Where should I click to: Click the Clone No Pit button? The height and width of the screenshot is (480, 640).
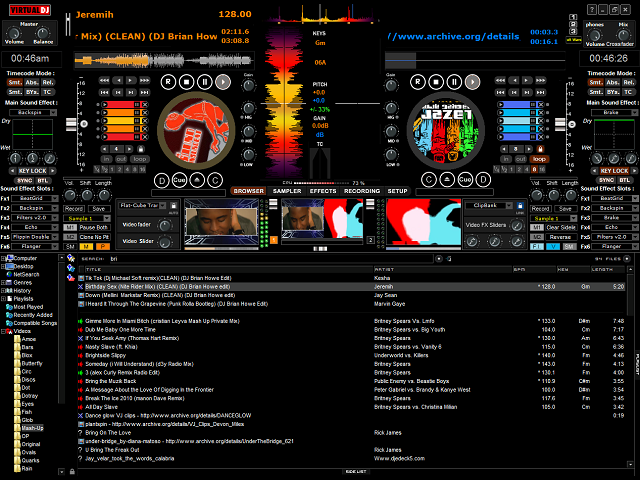(x=94, y=237)
